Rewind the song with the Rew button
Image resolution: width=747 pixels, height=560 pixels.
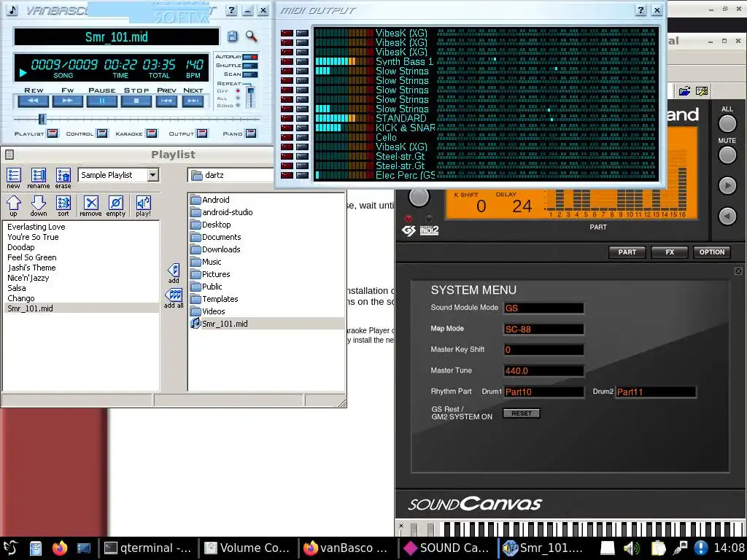[34, 101]
